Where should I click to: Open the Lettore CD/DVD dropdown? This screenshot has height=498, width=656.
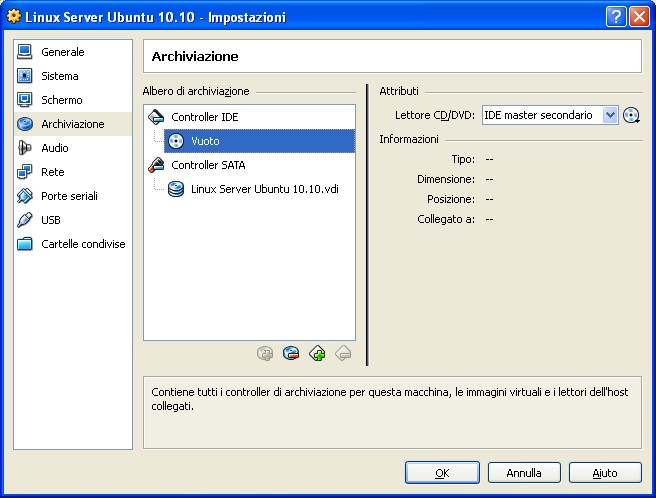(611, 115)
